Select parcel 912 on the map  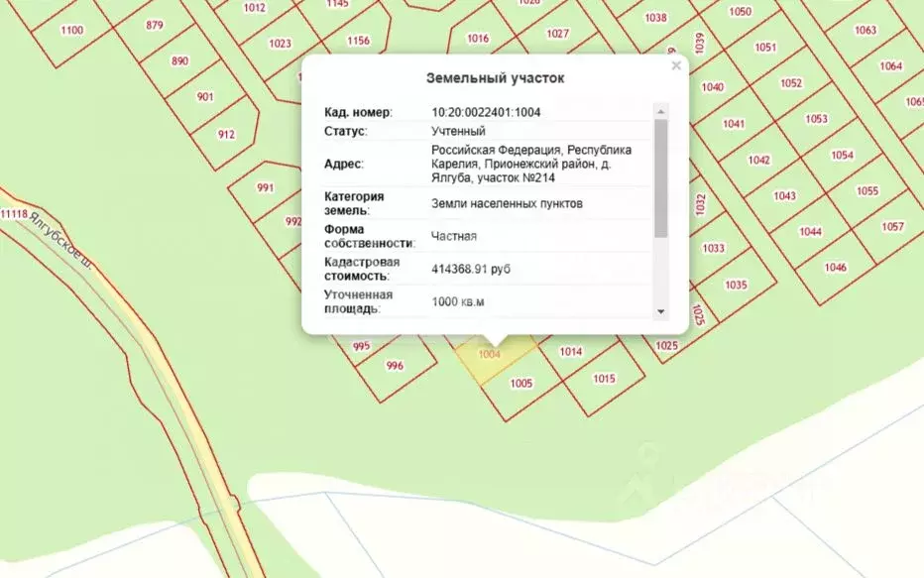tap(226, 134)
